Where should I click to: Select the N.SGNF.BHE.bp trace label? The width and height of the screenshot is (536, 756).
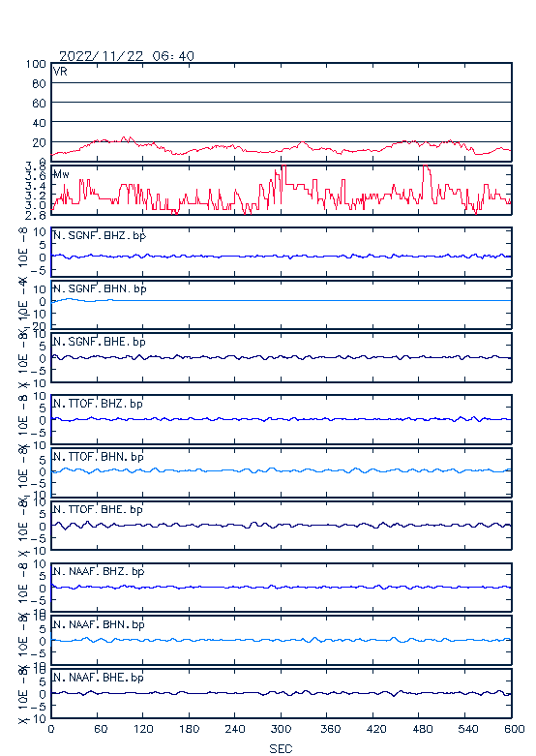100,342
